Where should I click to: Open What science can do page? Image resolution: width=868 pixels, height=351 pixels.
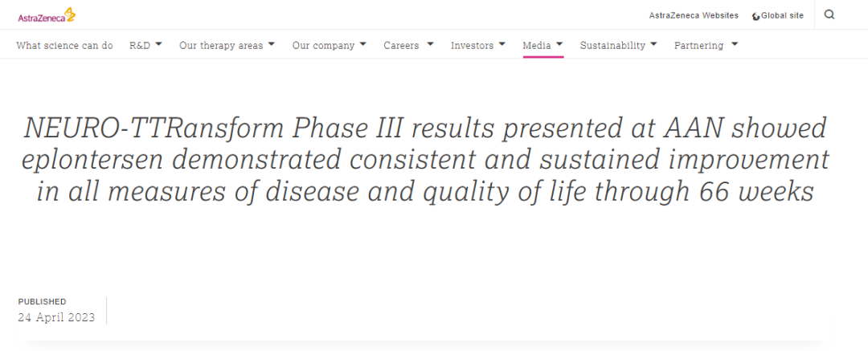click(x=64, y=46)
